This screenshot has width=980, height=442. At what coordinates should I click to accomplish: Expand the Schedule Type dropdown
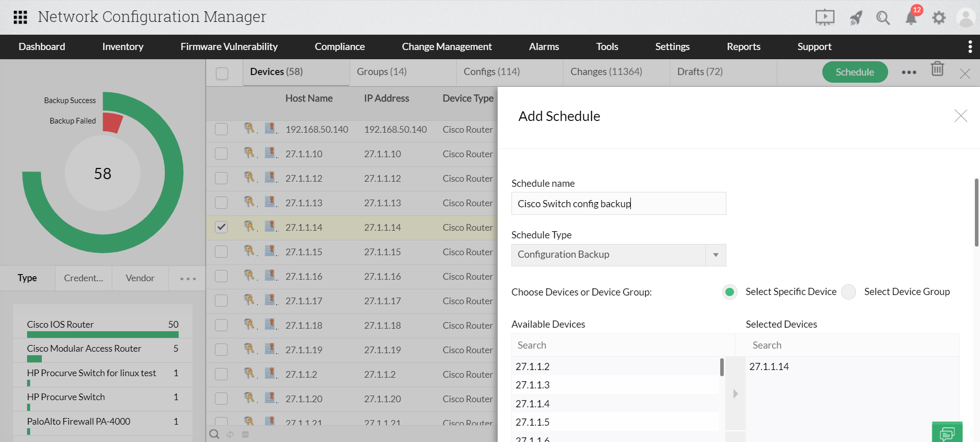pyautogui.click(x=716, y=255)
